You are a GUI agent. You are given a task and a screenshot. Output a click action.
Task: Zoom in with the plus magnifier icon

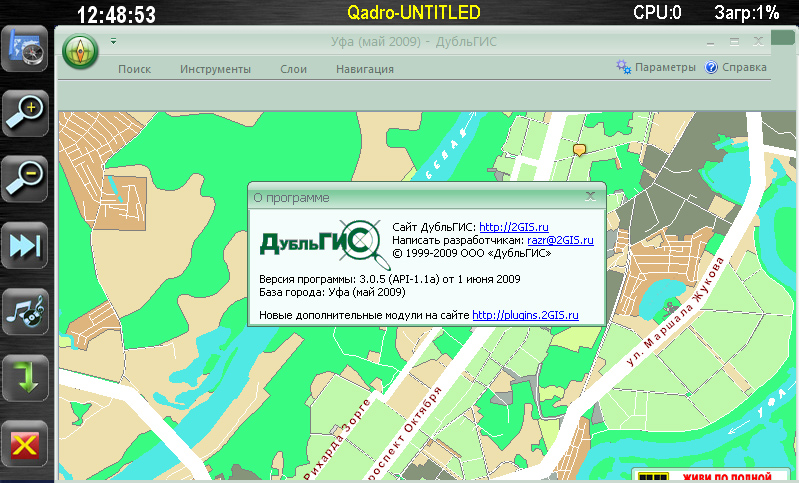(x=24, y=114)
